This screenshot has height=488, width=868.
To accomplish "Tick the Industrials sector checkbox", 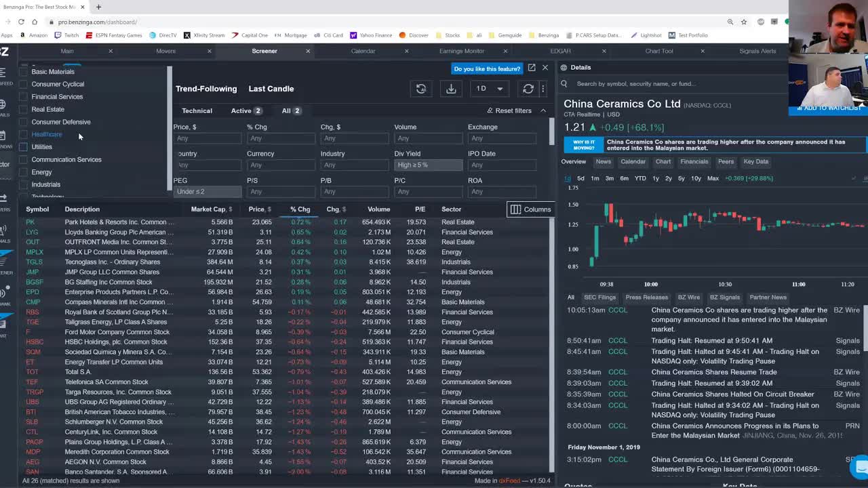I will [24, 184].
